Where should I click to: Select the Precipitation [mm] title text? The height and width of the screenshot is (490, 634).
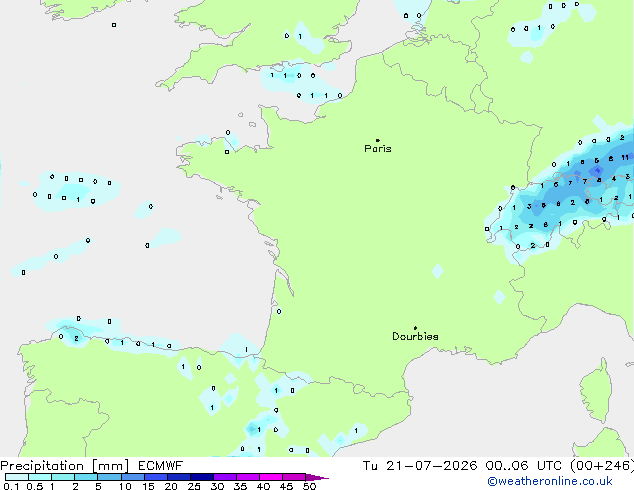65,466
